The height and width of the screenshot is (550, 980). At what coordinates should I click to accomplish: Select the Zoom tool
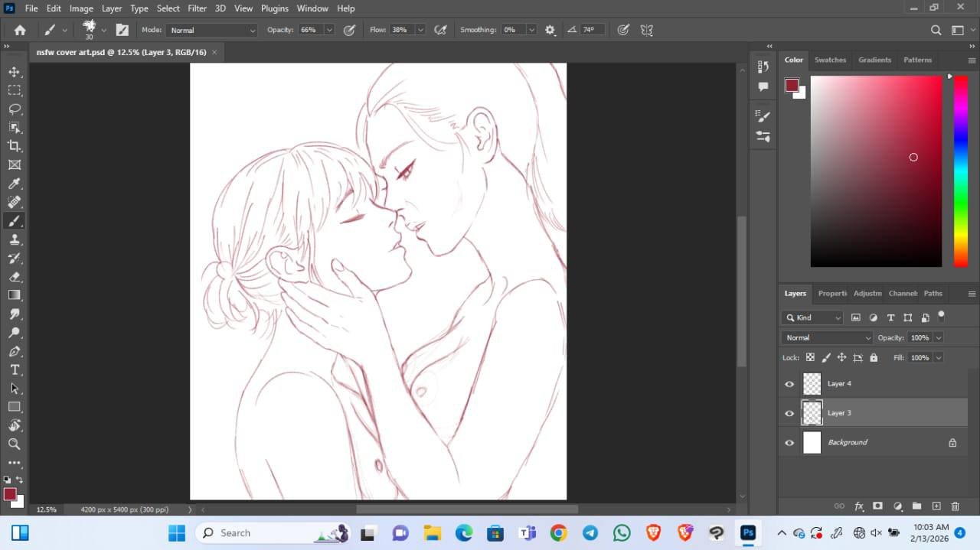coord(15,444)
